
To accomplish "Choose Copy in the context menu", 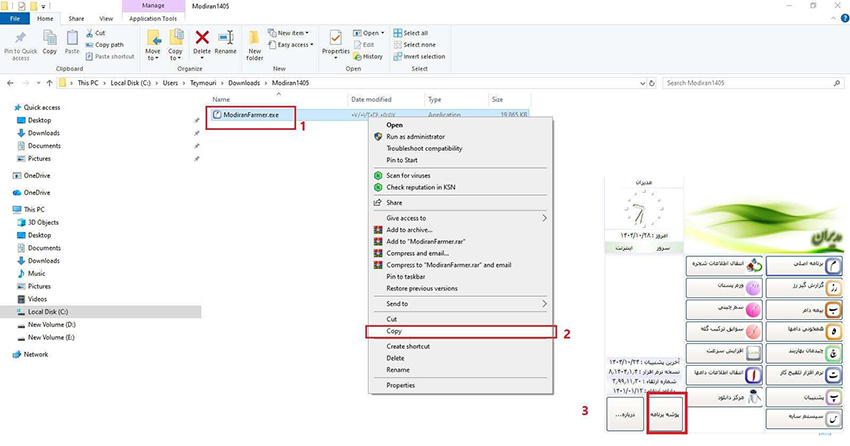I will click(x=395, y=331).
